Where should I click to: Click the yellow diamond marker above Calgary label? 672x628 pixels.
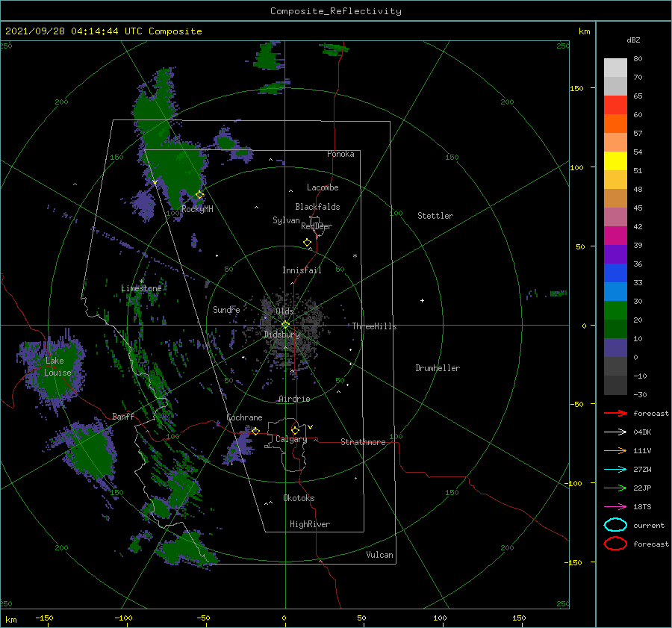click(x=295, y=430)
